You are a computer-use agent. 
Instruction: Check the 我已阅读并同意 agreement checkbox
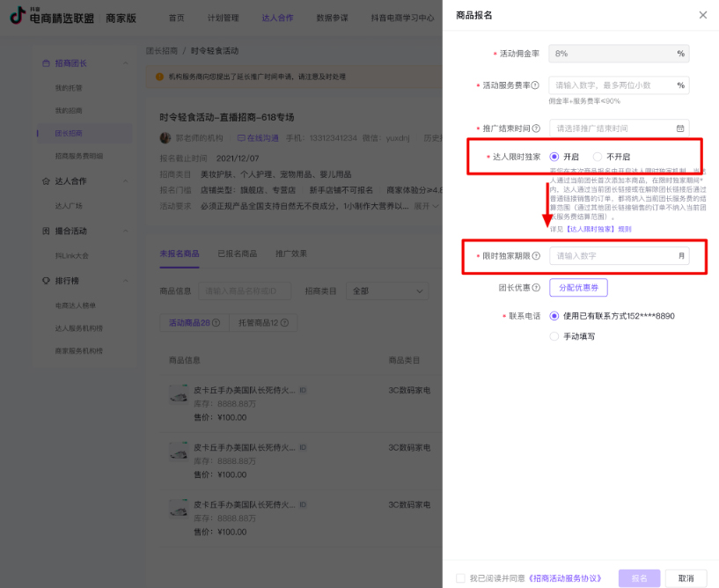click(460, 578)
